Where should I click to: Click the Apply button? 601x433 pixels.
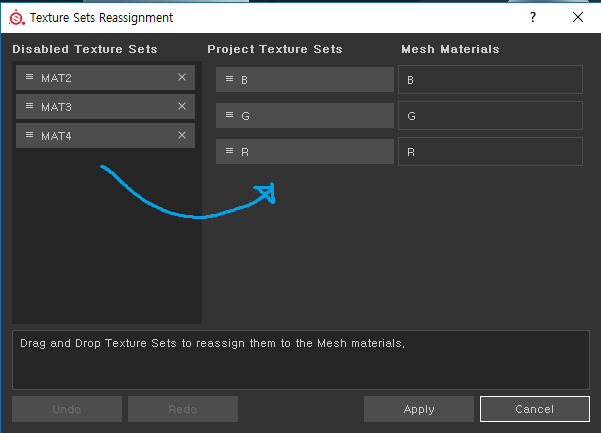419,409
